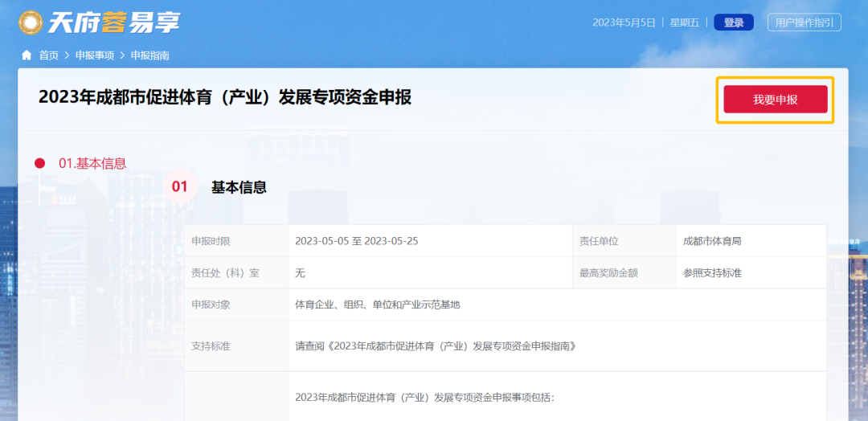This screenshot has height=421, width=868.
Task: Click the red bullet beside 01.基本信息
Action: pyautogui.click(x=39, y=163)
